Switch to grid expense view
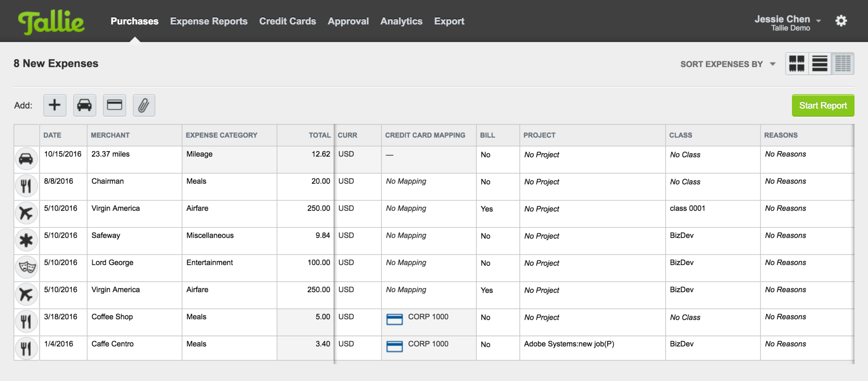 click(796, 64)
